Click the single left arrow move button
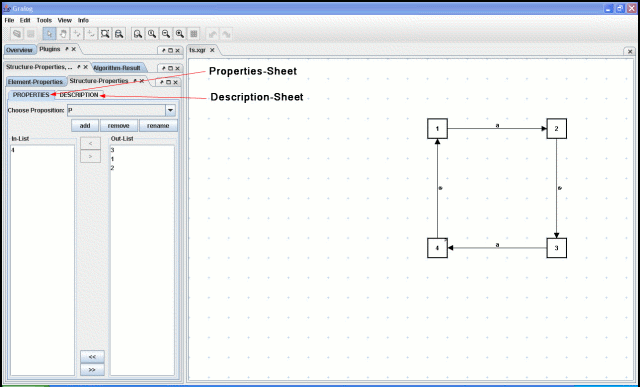Viewport: 640px width, 387px height. [91, 143]
